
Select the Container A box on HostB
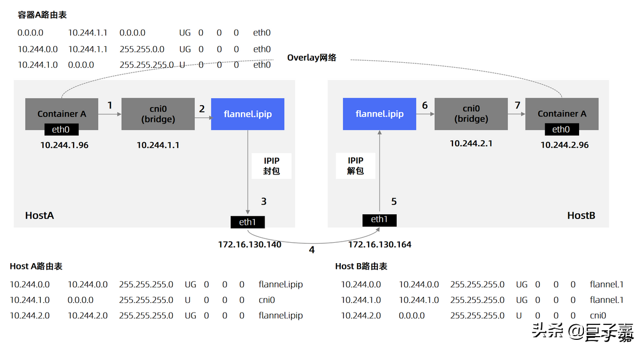tap(562, 114)
